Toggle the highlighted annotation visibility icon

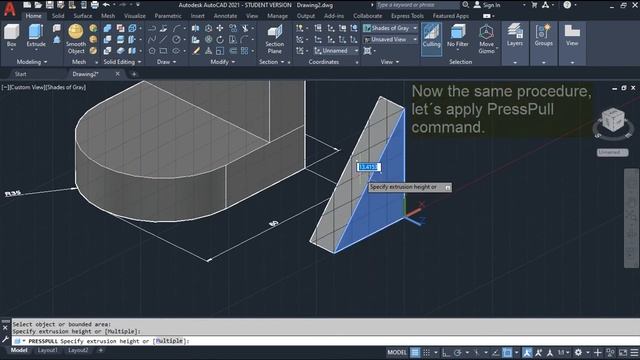(527, 353)
